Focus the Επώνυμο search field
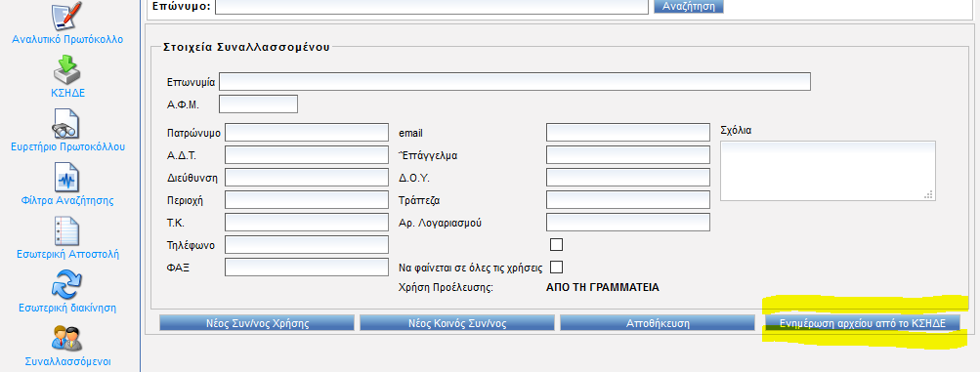Screen dimensions: 980x372 [x=433, y=6]
